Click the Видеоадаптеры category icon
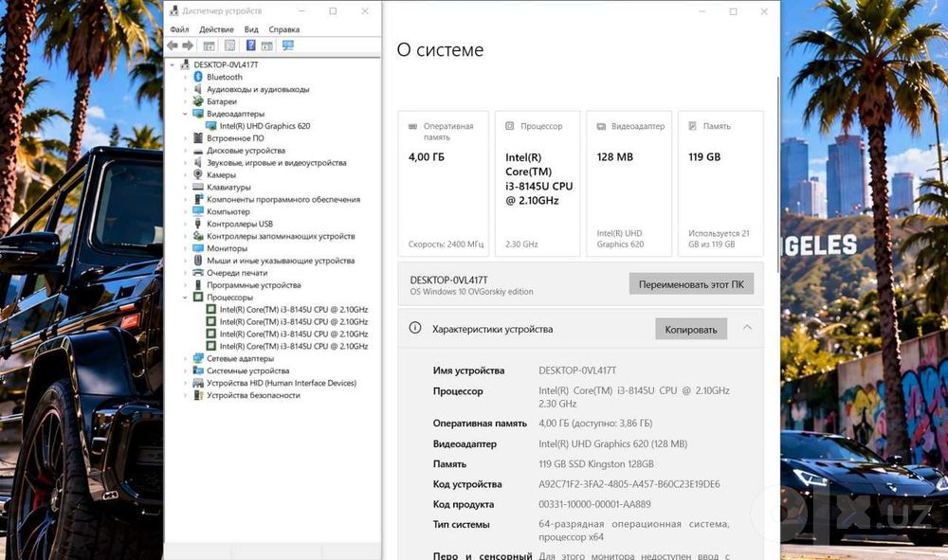The height and width of the screenshot is (560, 948). click(198, 114)
